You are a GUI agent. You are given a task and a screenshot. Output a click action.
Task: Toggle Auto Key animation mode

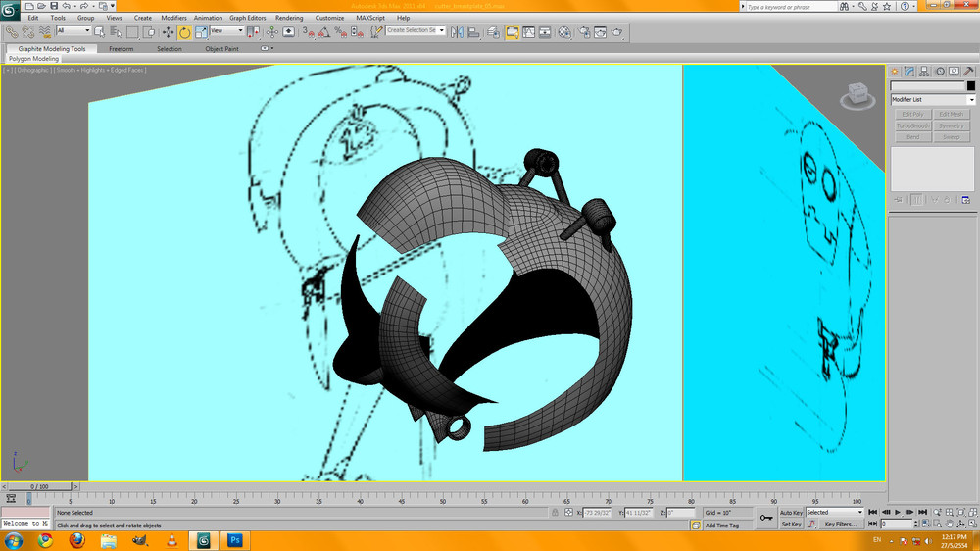(x=791, y=512)
